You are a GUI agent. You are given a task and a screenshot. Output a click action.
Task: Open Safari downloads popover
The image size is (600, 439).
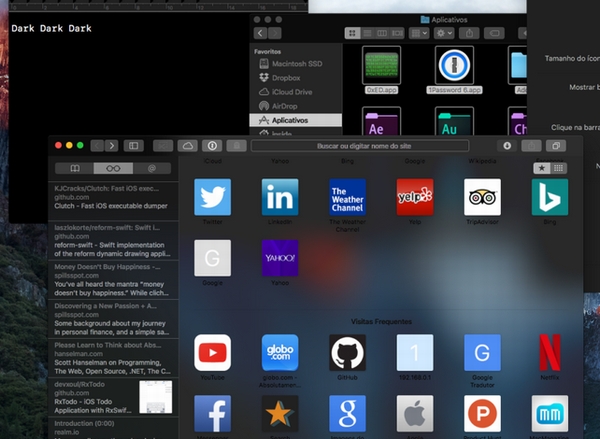(x=507, y=146)
